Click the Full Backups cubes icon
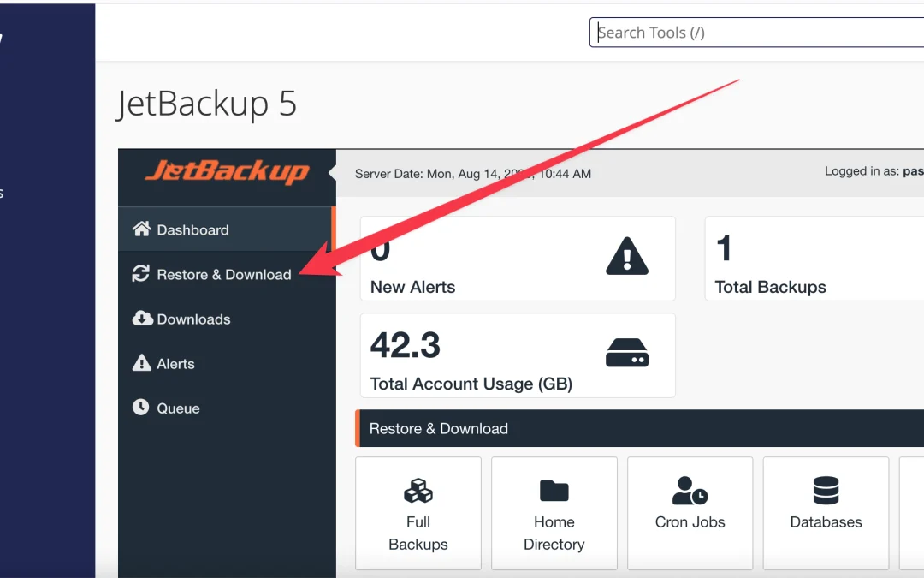The image size is (924, 578). 418,490
